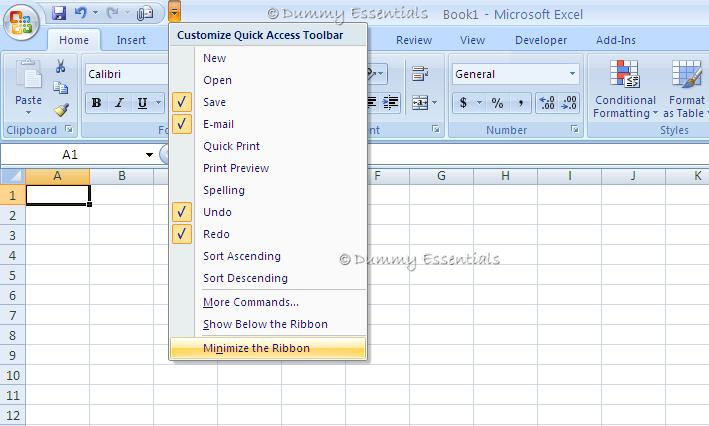The image size is (709, 426).
Task: Click Decrease Decimal icon
Action: click(568, 103)
